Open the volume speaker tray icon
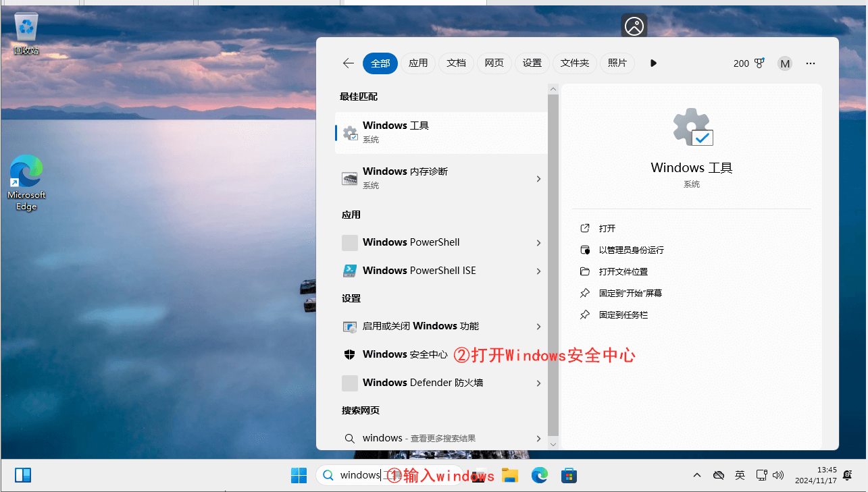This screenshot has width=868, height=492. (778, 476)
